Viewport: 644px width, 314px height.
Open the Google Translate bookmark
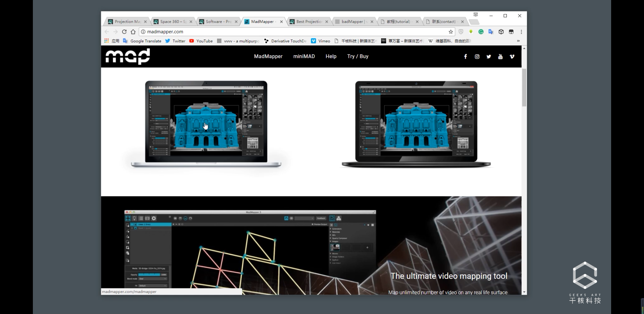[x=142, y=41]
